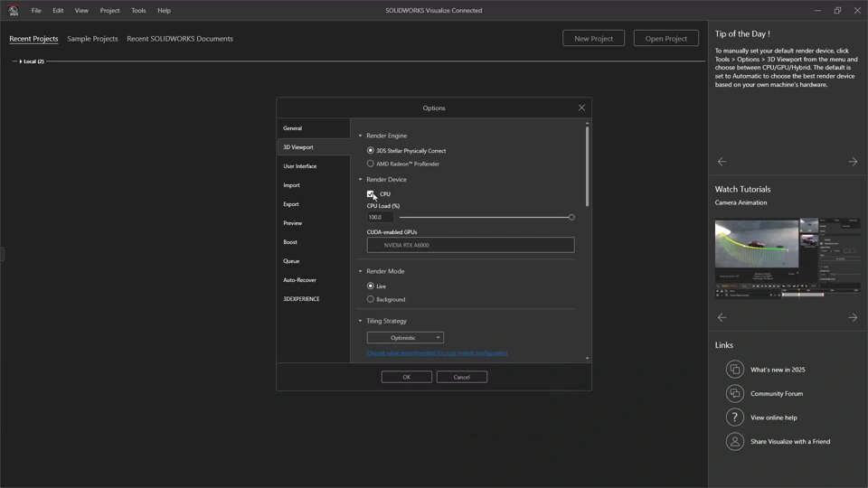The height and width of the screenshot is (488, 868).
Task: Select Live render mode
Action: [371, 286]
